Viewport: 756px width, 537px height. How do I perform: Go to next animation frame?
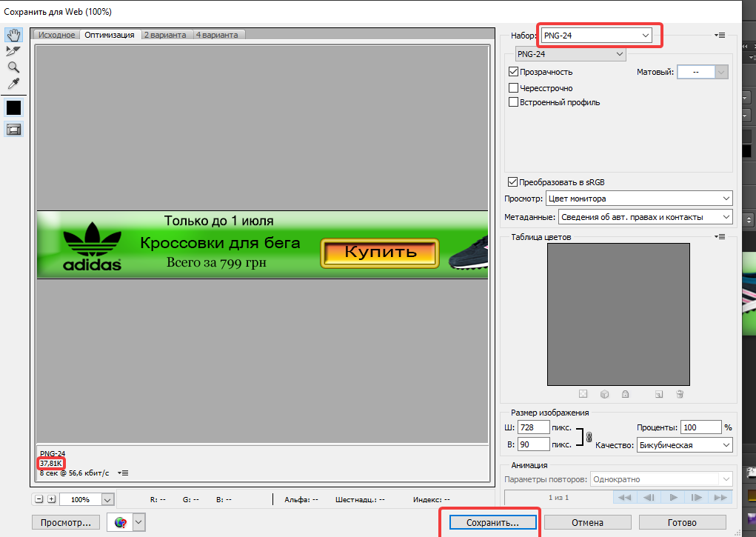pos(697,498)
